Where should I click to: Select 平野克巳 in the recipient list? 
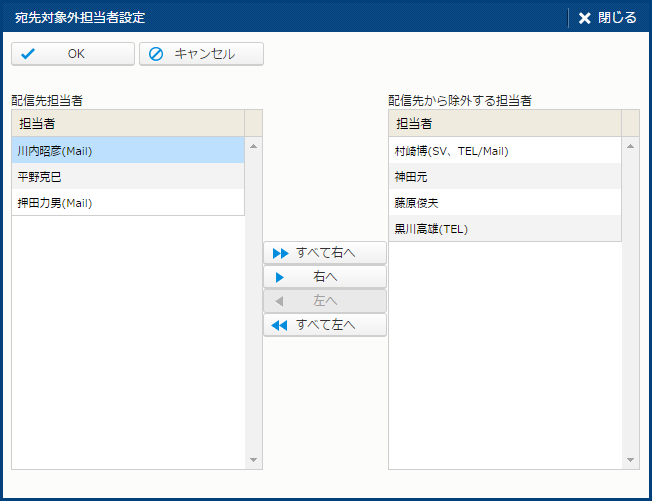click(x=128, y=177)
